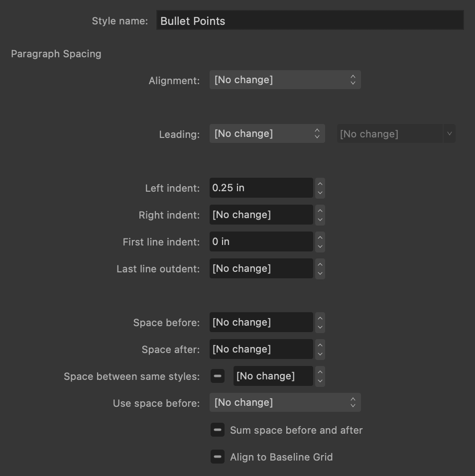Screen dimensions: 475x476
Task: Open the Leading mode dropdown
Action: (267, 133)
